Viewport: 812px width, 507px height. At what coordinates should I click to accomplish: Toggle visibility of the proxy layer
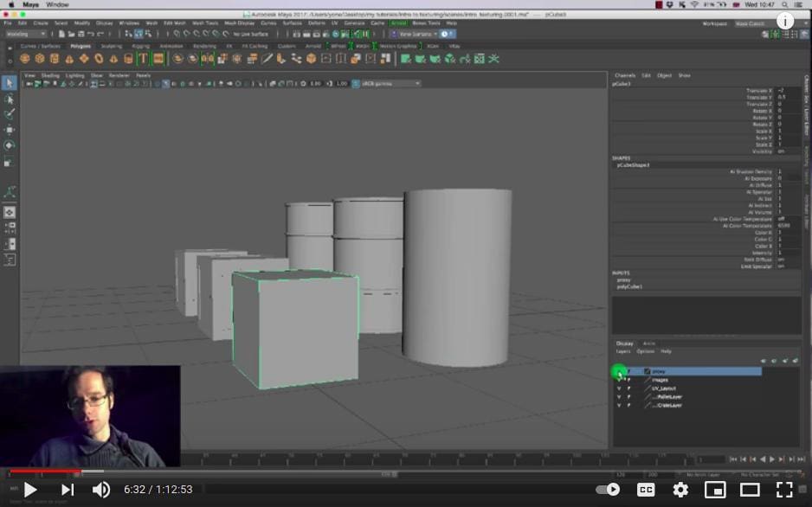[x=619, y=371]
